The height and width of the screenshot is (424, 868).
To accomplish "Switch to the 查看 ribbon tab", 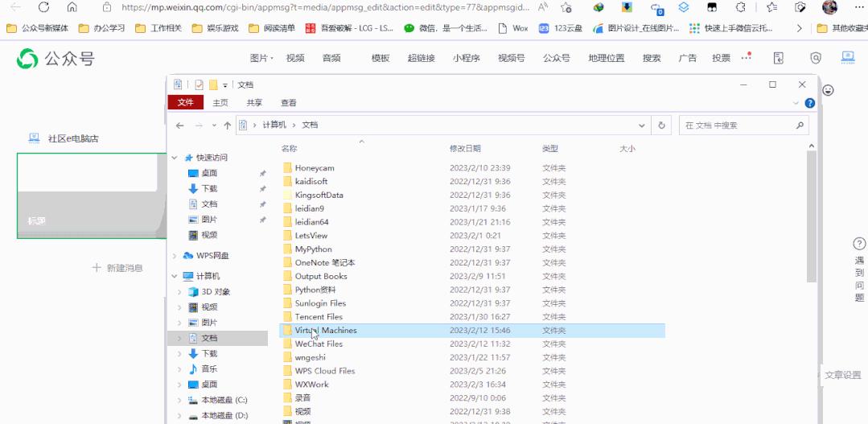I will point(289,102).
